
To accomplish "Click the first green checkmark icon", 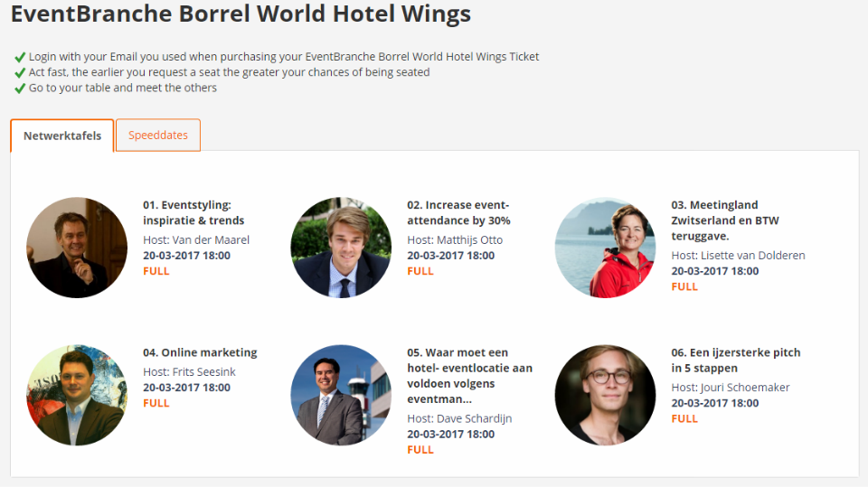I will [20, 57].
